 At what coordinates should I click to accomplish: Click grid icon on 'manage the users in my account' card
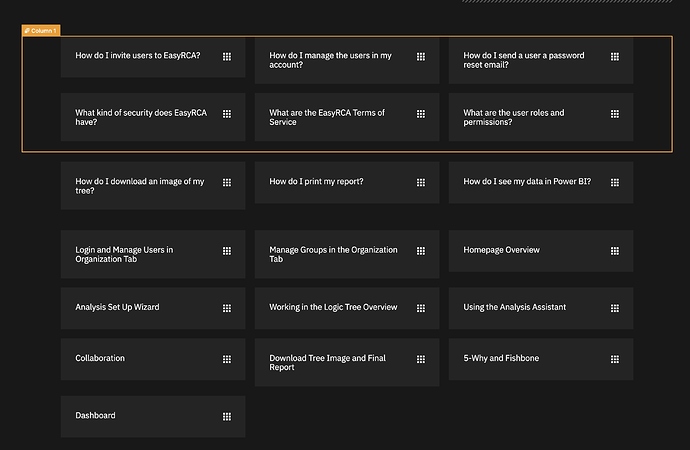click(421, 57)
